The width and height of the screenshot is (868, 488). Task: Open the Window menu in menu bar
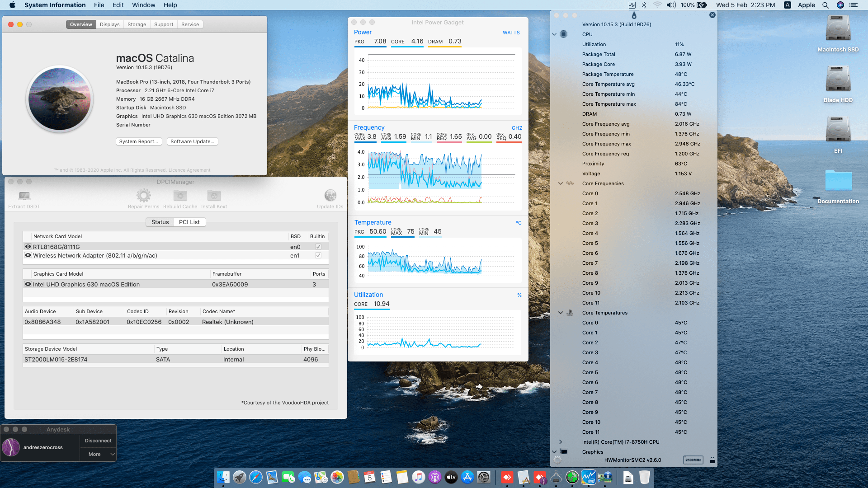tap(143, 5)
